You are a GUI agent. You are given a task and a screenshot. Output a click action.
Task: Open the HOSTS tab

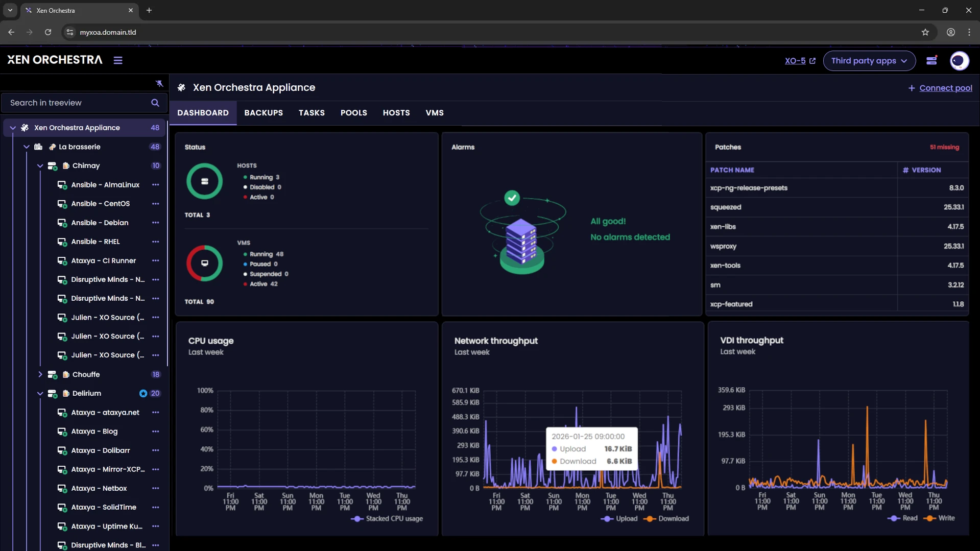[x=396, y=112]
